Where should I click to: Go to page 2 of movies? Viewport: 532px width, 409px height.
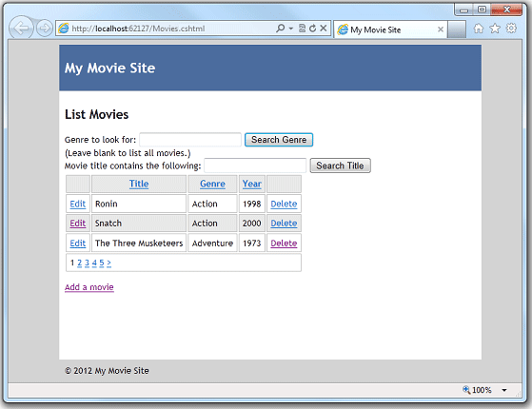click(x=79, y=263)
